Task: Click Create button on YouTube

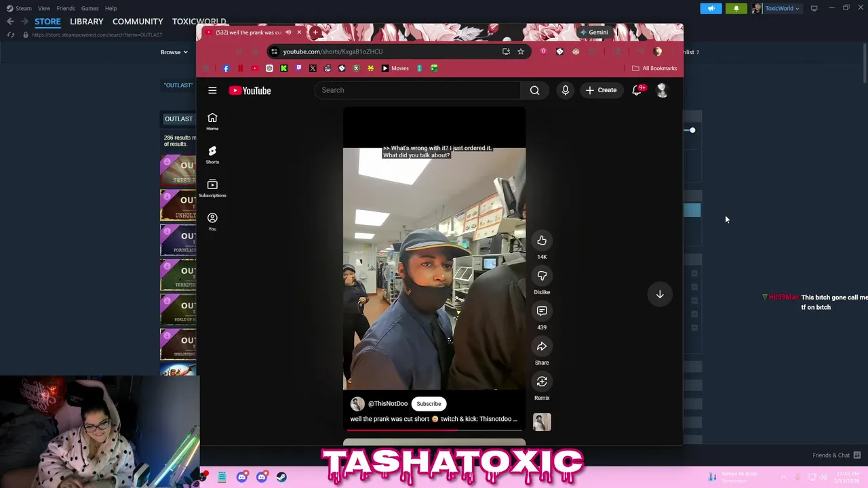Action: point(601,90)
